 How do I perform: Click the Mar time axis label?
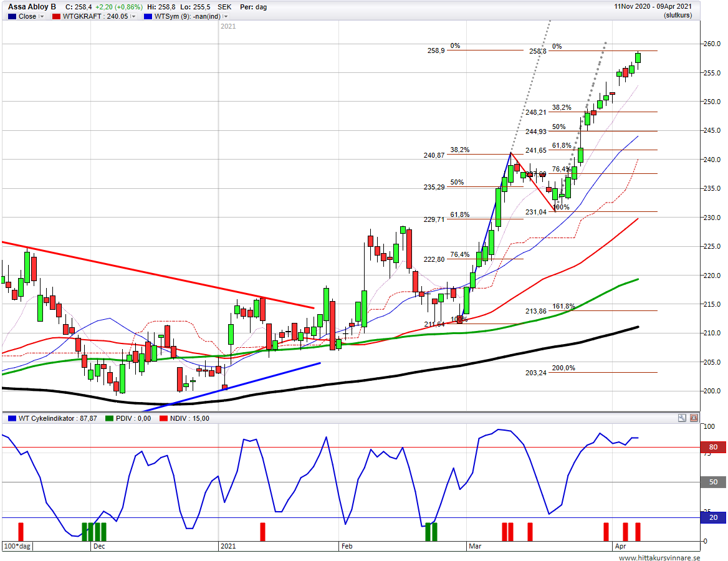475,546
